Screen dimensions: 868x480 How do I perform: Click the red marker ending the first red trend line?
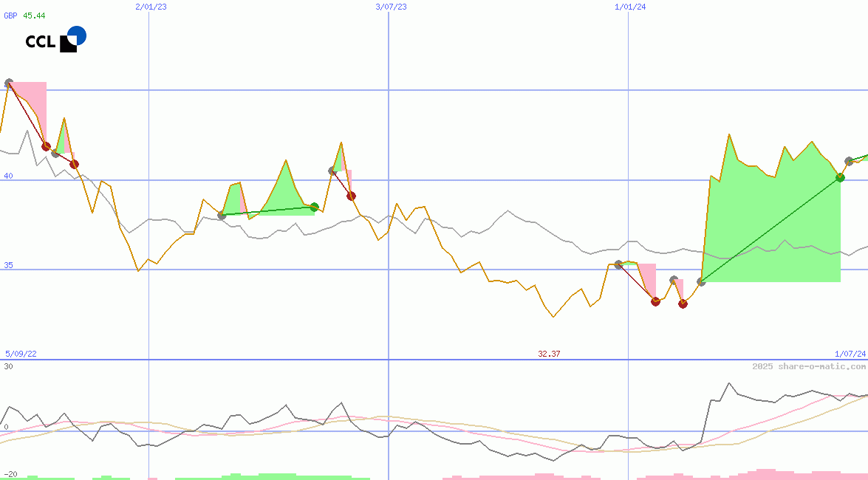[46, 146]
